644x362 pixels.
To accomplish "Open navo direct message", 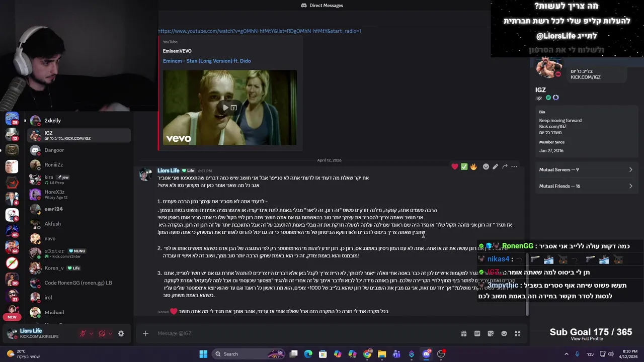I will coord(79,238).
